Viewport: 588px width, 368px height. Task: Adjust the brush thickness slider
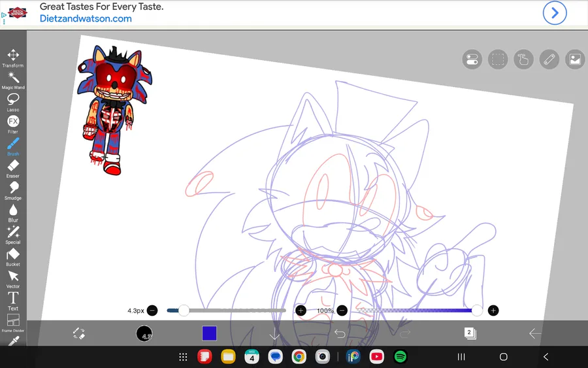pyautogui.click(x=226, y=310)
